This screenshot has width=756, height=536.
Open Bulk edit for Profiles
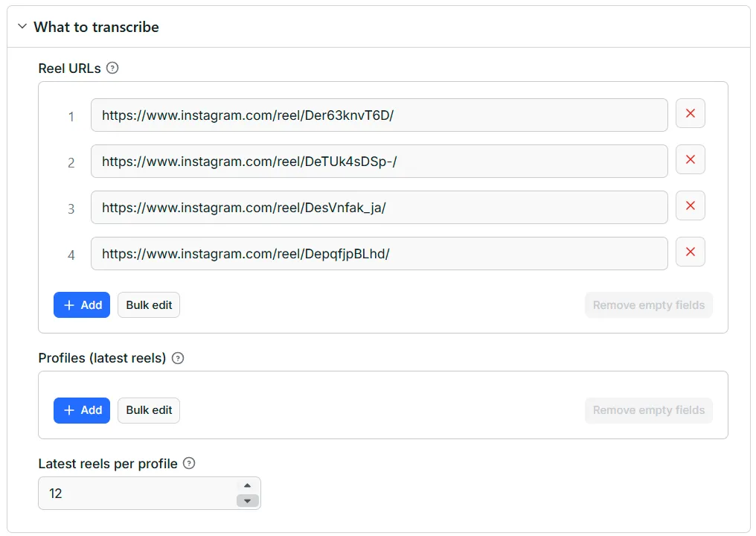tap(149, 410)
